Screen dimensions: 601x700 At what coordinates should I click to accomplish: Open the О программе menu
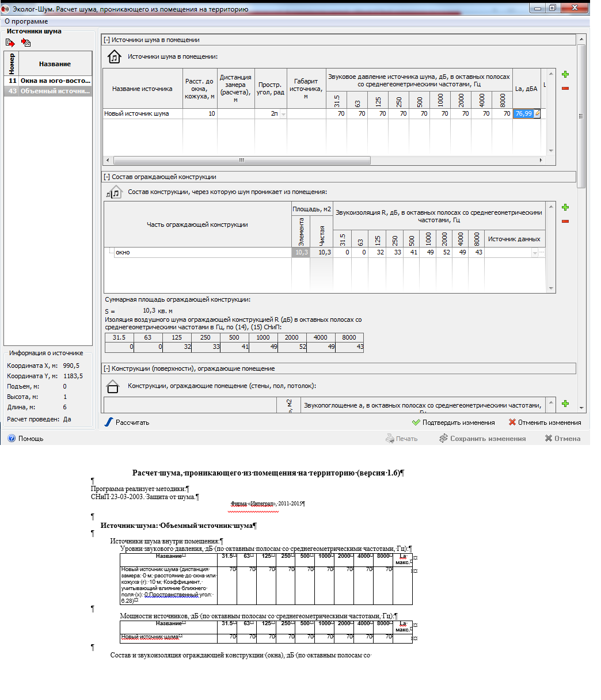coord(26,21)
